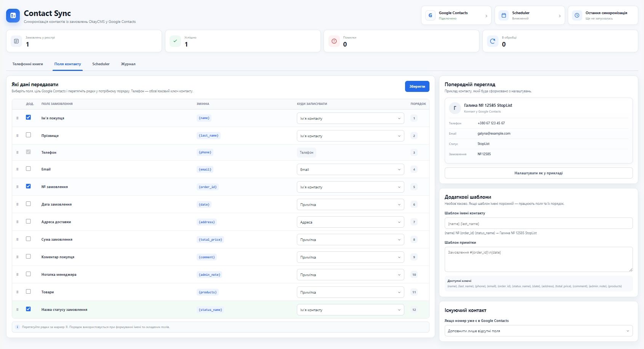This screenshot has height=349, width=644.
Task: Click the green success checkmark icon
Action: tap(175, 41)
